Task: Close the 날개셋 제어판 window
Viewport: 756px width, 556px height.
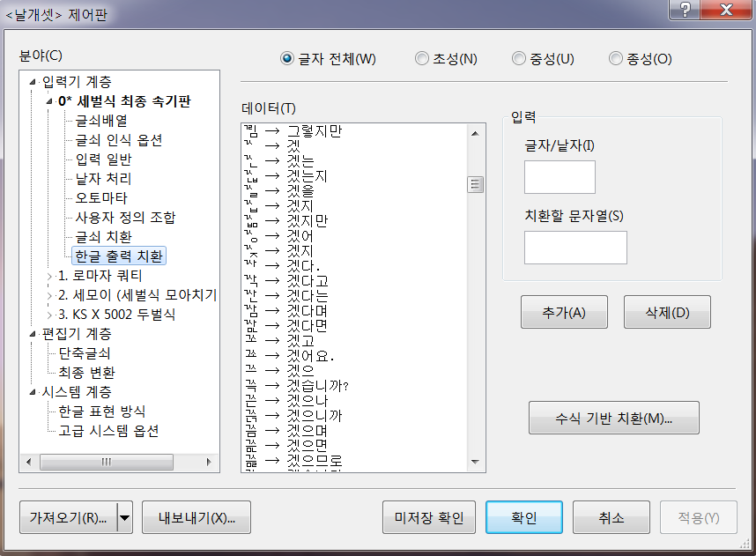Action: 726,9
